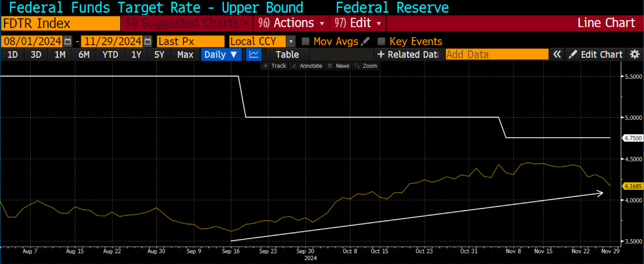Image resolution: width=644 pixels, height=264 pixels.
Task: Select the 5Y range tab
Action: (x=159, y=54)
